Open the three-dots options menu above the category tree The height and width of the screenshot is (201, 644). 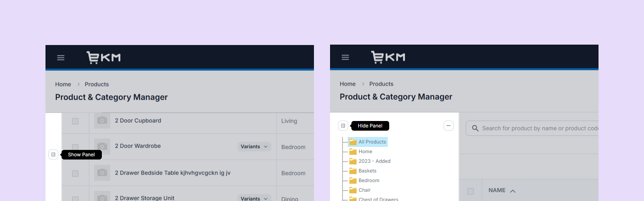(x=448, y=126)
